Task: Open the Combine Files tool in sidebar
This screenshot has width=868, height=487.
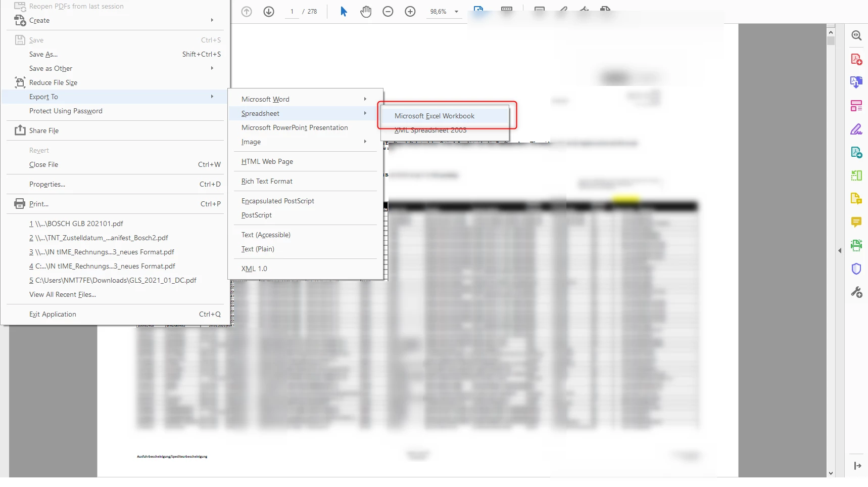Action: (x=856, y=82)
